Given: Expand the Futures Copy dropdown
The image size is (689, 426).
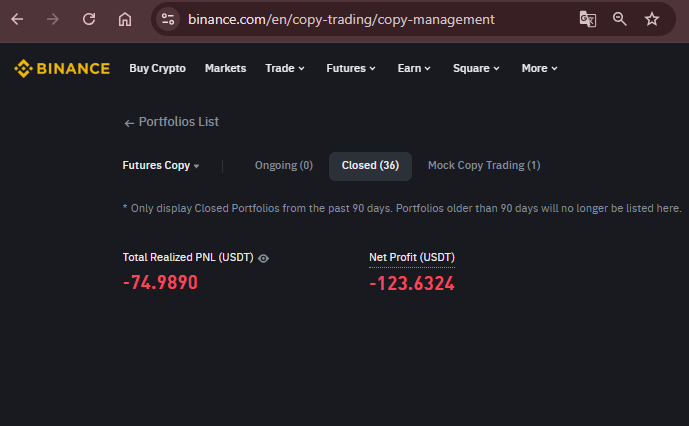Looking at the screenshot, I should point(161,165).
